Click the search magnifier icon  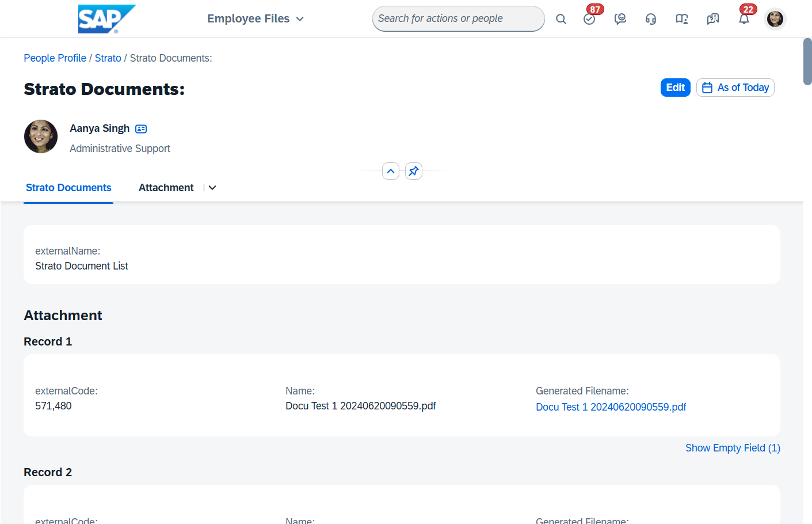[561, 19]
